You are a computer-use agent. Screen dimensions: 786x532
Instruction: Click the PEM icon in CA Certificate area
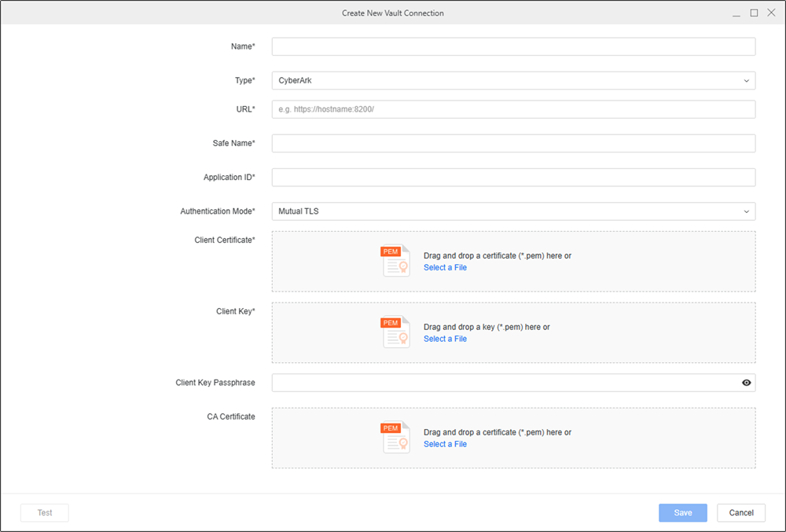(395, 438)
